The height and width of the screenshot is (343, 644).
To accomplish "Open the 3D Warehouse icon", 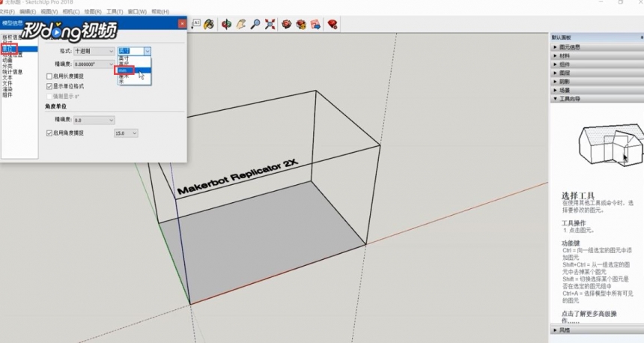I will click(287, 24).
